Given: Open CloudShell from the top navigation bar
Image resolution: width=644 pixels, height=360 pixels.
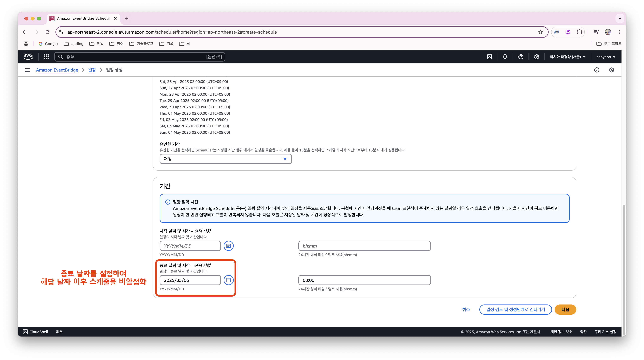Looking at the screenshot, I should (489, 57).
